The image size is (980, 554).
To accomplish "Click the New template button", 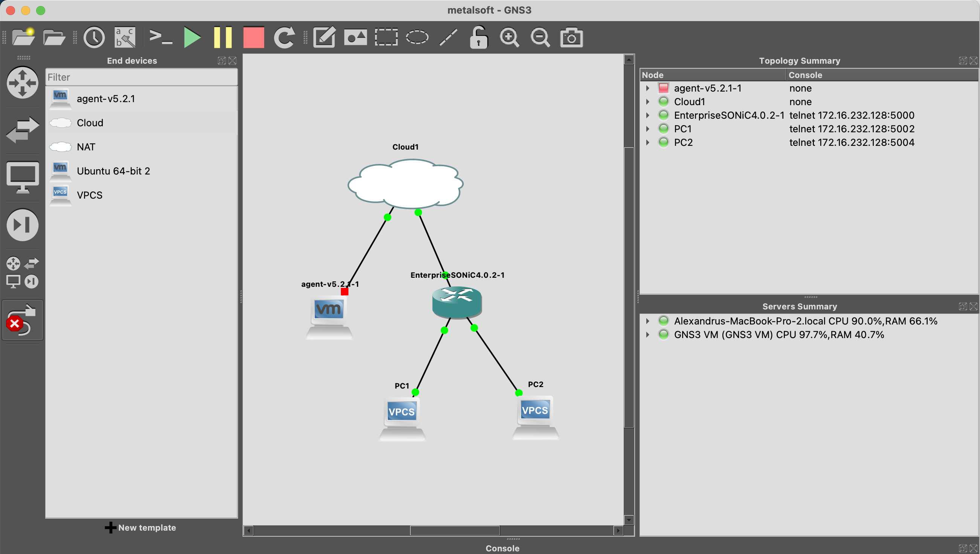I will coord(140,528).
